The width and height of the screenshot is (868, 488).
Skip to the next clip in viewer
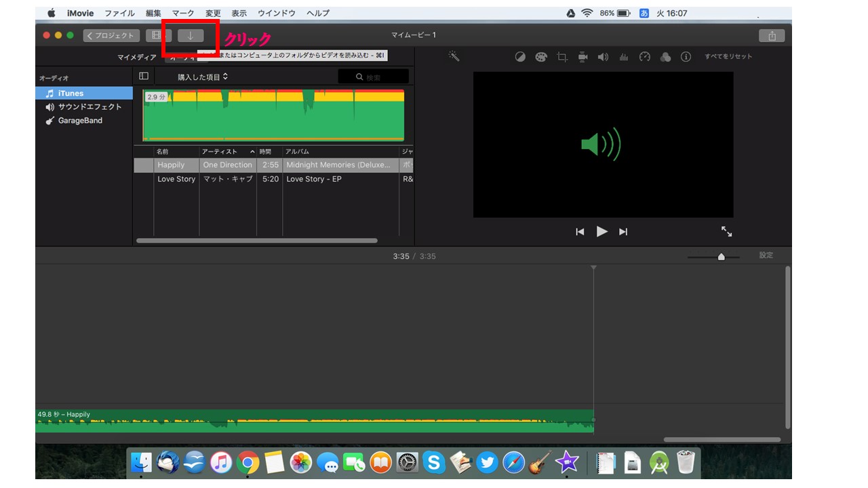click(623, 232)
